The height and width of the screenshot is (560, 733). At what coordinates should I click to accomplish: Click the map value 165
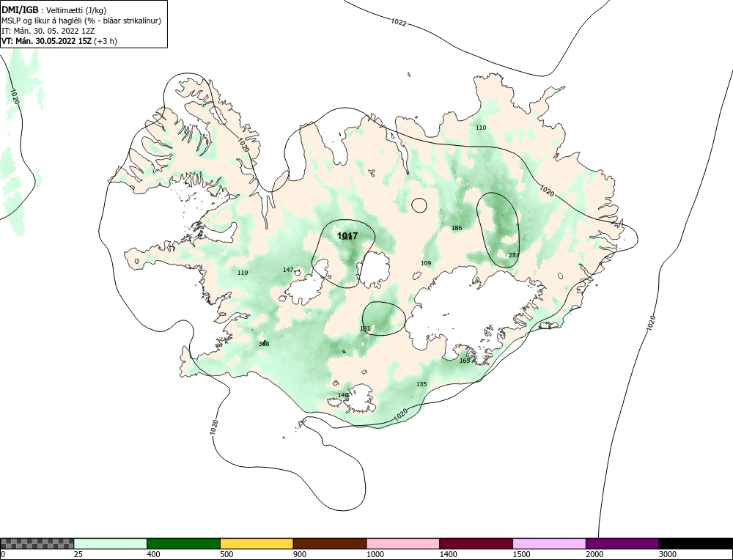465,361
